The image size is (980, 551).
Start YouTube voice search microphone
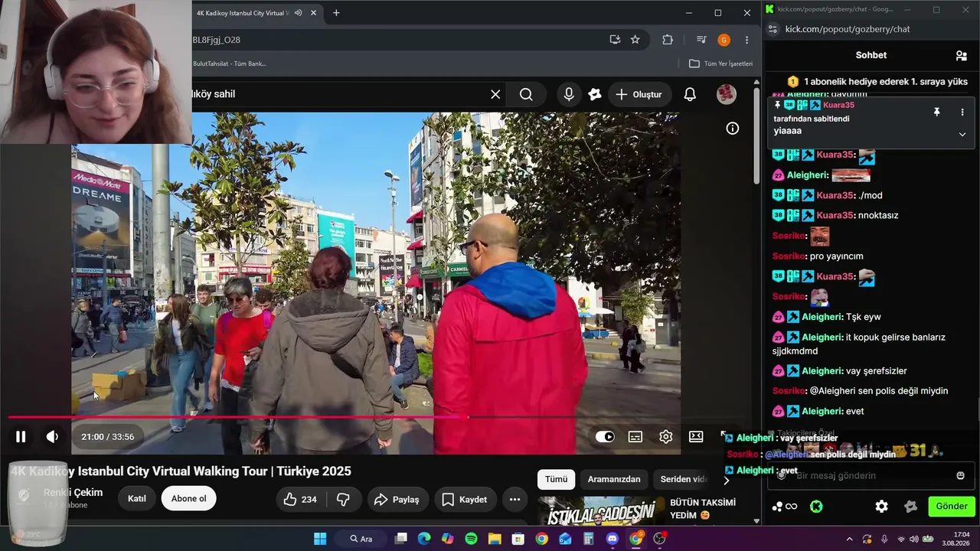pos(568,94)
